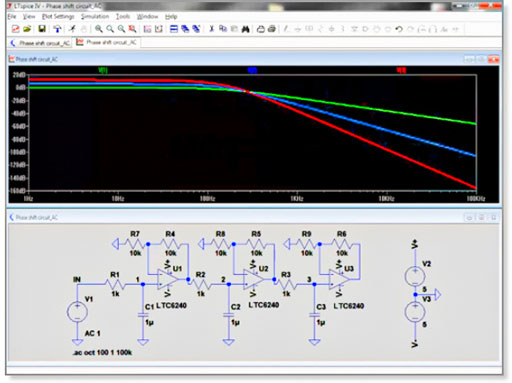Click the Autorange plot toolbar icon
The image size is (512, 383).
pyautogui.click(x=147, y=29)
